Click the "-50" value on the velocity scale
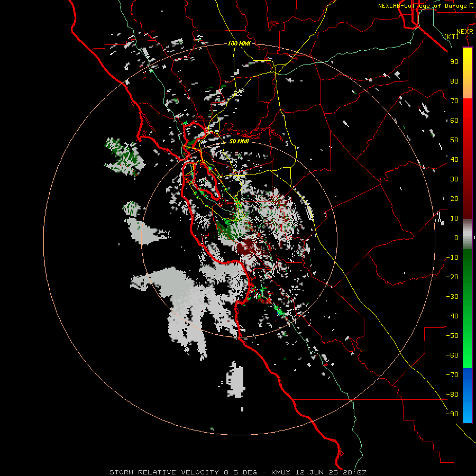 [452, 336]
